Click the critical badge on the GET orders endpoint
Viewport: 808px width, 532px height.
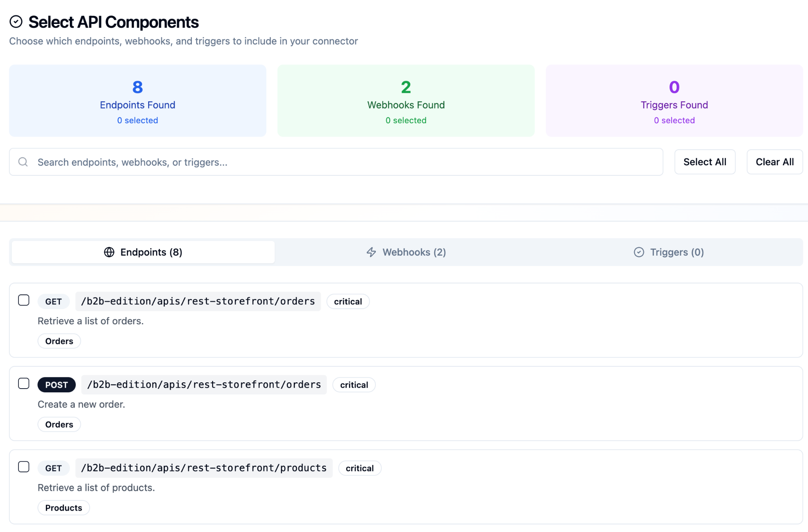[x=348, y=301]
